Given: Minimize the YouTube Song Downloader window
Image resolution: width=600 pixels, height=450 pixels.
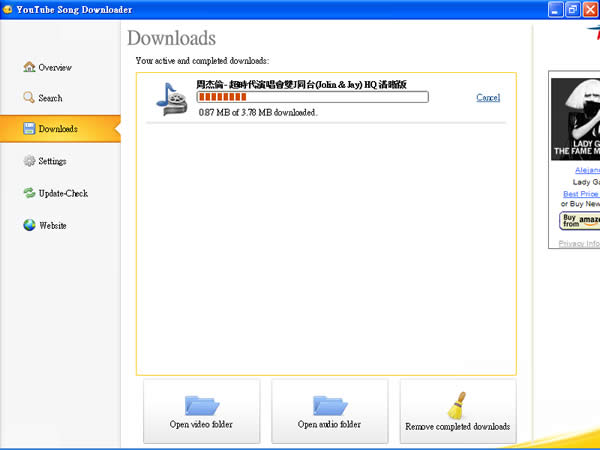Looking at the screenshot, I should point(555,10).
